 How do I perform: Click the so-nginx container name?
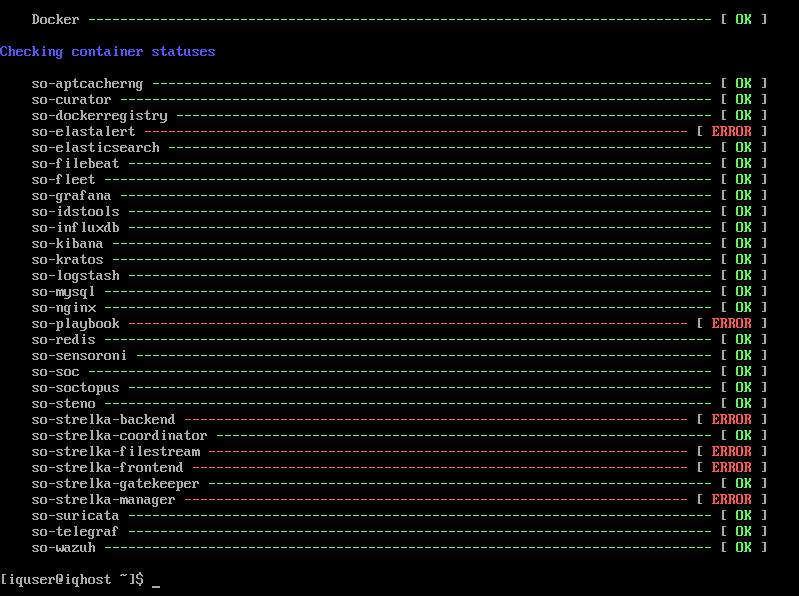click(63, 308)
